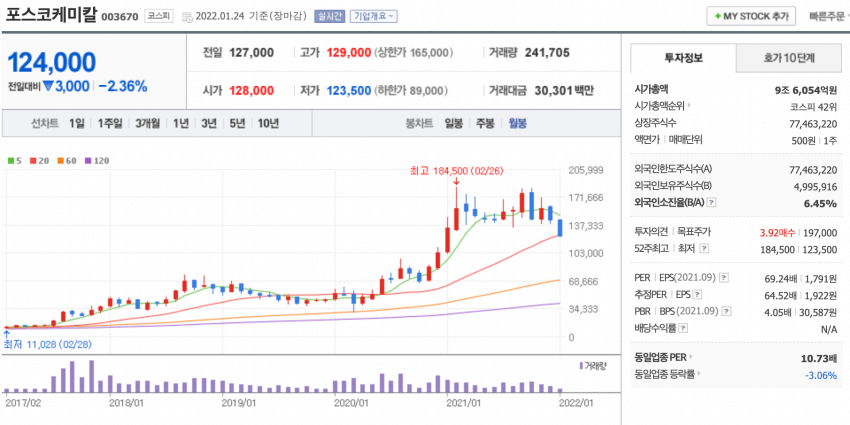Image resolution: width=850 pixels, height=425 pixels.
Task: Click the MY STOCK 추가 button
Action: [x=751, y=16]
